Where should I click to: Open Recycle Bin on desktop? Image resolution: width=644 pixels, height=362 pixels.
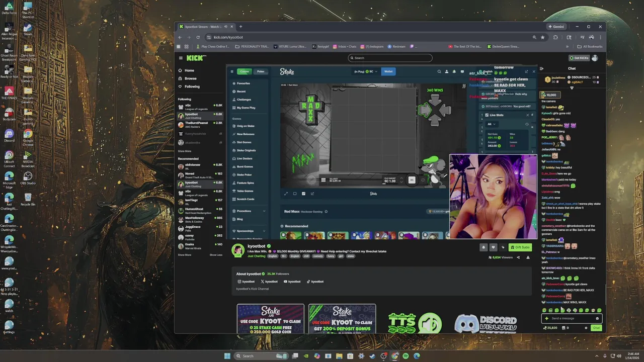pos(28,200)
